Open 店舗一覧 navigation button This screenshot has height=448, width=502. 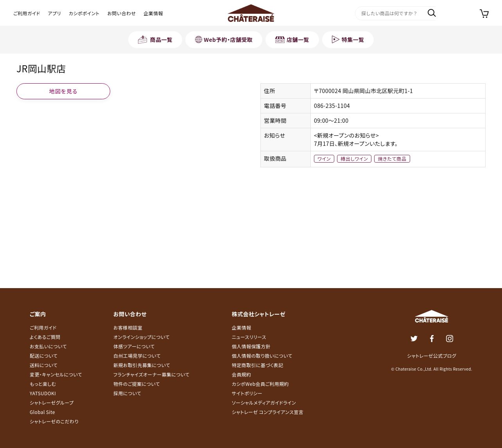point(292,40)
